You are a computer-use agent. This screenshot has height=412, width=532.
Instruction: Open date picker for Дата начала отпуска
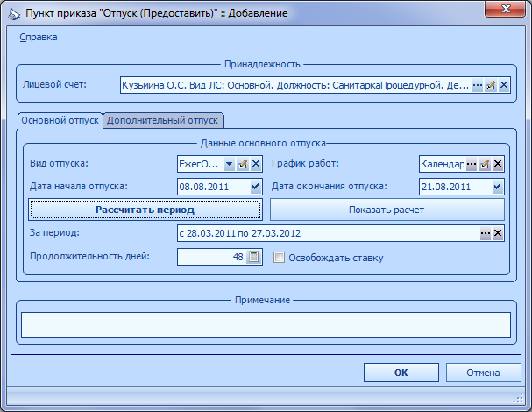coord(255,187)
